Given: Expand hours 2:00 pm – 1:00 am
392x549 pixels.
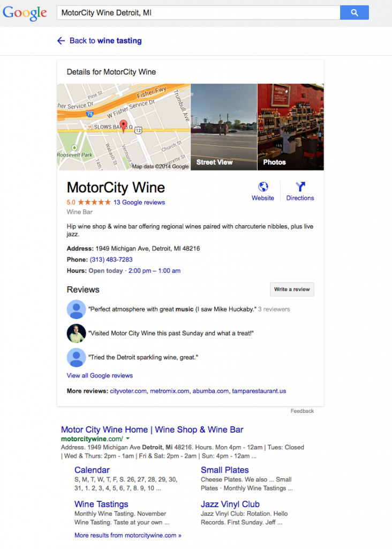Looking at the screenshot, I should (154, 271).
